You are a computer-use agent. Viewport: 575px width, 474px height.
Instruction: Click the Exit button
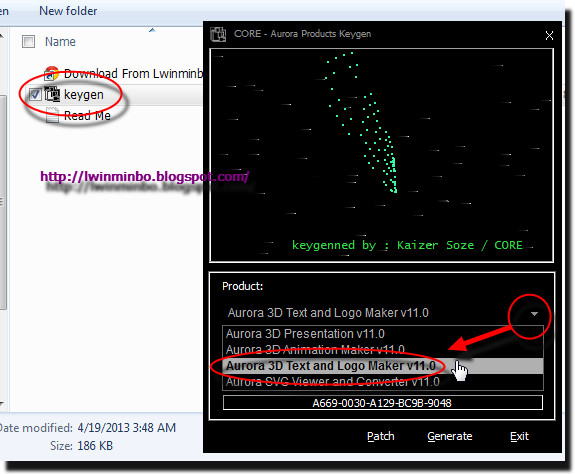pyautogui.click(x=519, y=436)
